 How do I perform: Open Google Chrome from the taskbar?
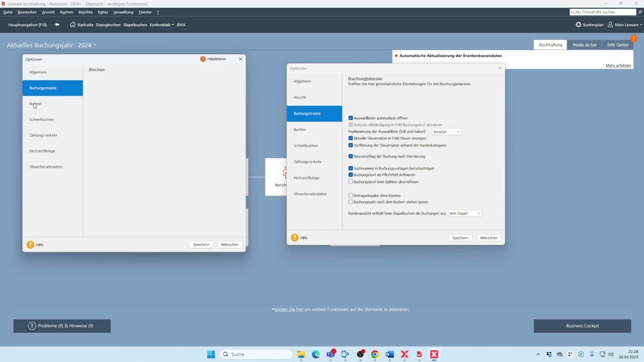click(375, 354)
